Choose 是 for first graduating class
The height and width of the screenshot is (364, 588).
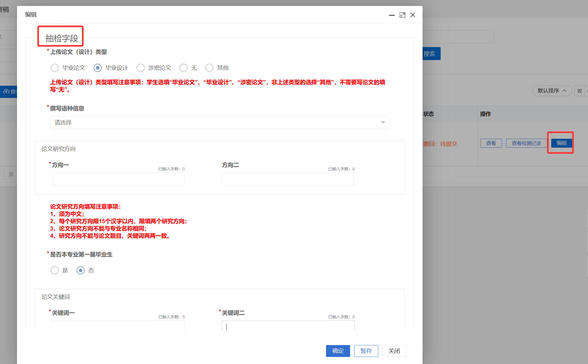[x=55, y=270]
